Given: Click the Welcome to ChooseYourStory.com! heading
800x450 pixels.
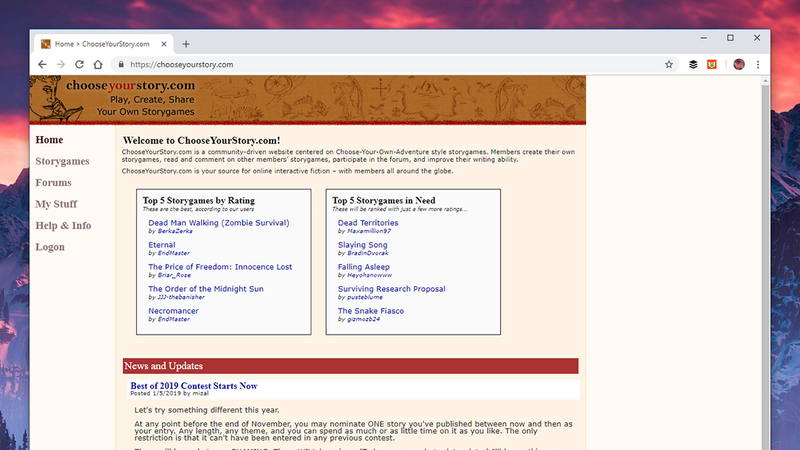Looking at the screenshot, I should pyautogui.click(x=202, y=140).
